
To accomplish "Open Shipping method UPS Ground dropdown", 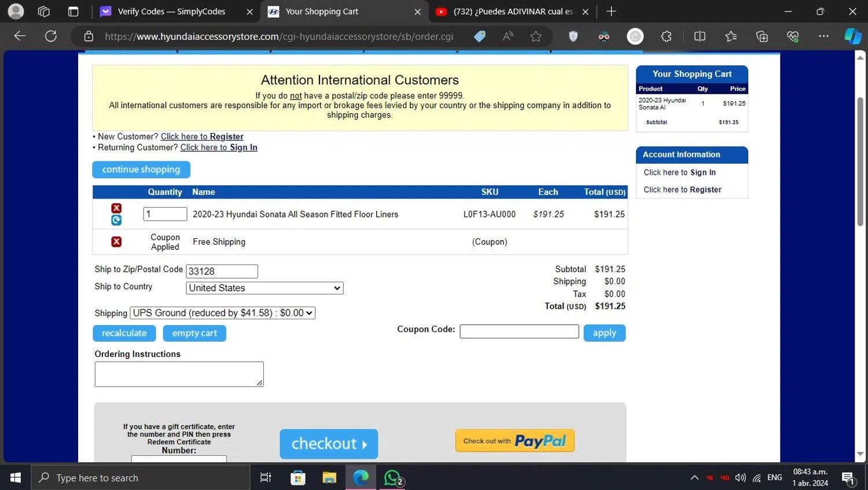I will (223, 313).
